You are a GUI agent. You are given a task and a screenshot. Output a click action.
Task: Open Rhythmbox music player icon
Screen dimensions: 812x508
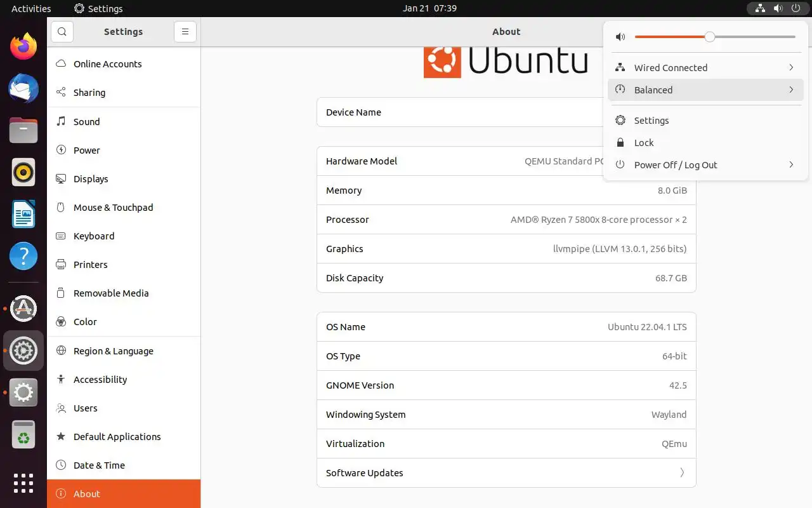[x=23, y=172]
